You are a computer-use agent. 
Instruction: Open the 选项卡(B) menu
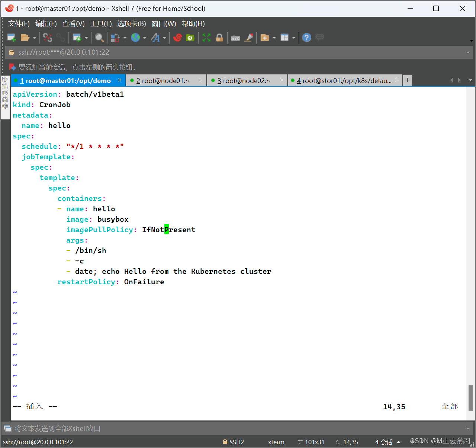tap(132, 24)
